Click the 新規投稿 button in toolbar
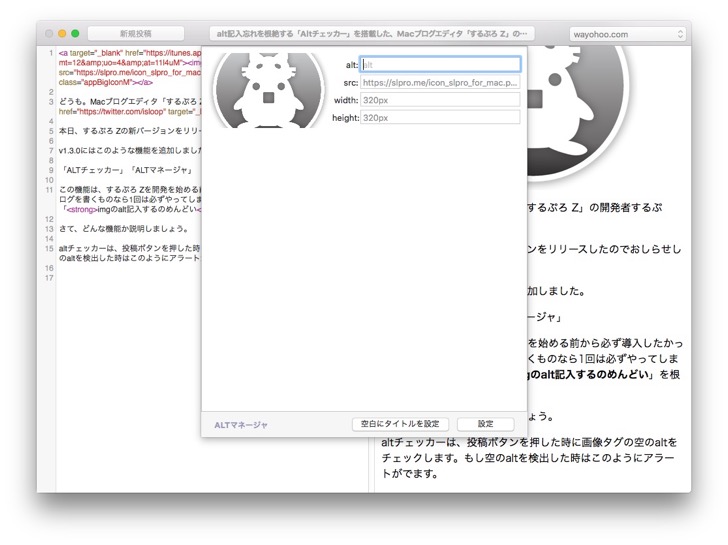Image resolution: width=728 pixels, height=545 pixels. click(136, 33)
